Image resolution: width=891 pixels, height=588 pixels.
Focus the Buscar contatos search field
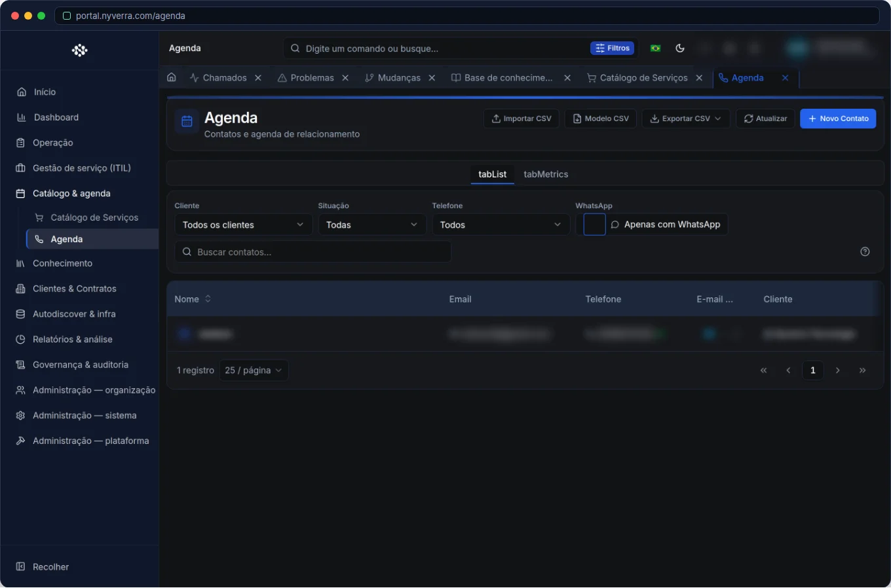[x=313, y=252]
